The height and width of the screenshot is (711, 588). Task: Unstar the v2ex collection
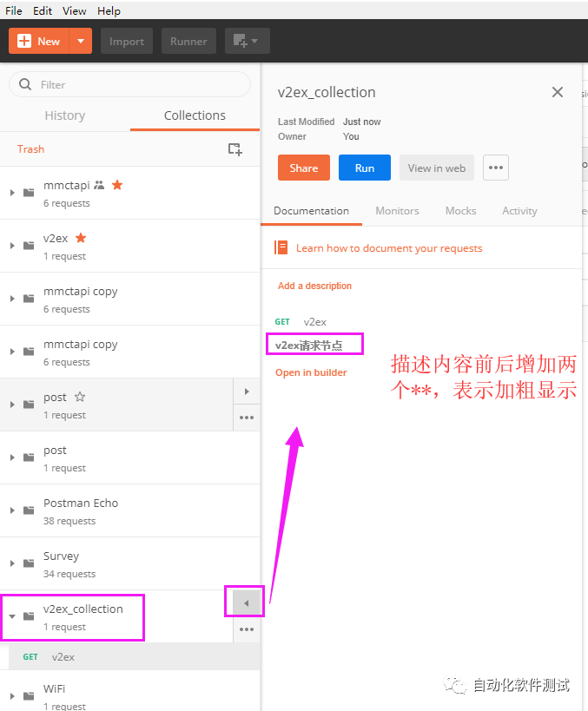click(x=81, y=238)
